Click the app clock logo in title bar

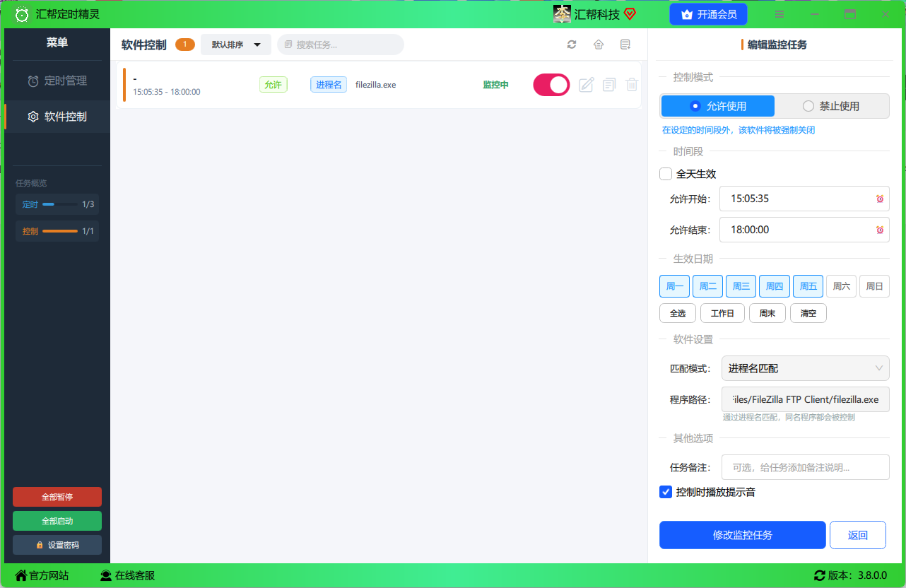tap(22, 14)
